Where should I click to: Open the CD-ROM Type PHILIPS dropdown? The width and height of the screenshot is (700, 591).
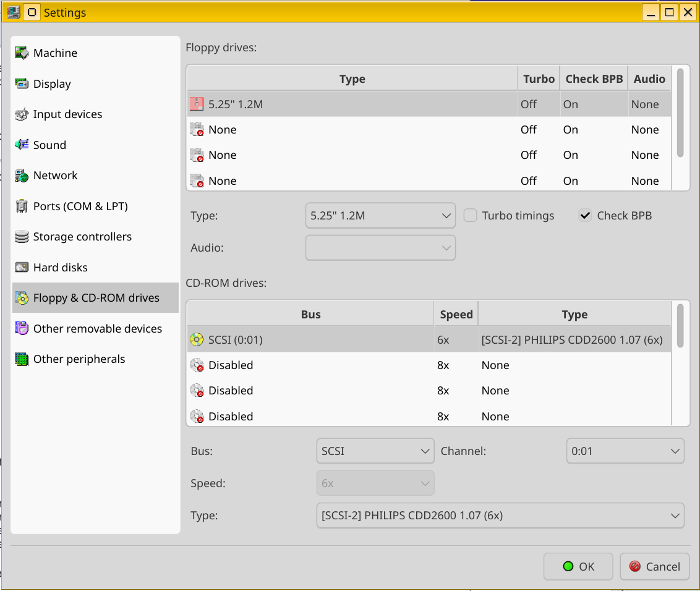pyautogui.click(x=500, y=516)
